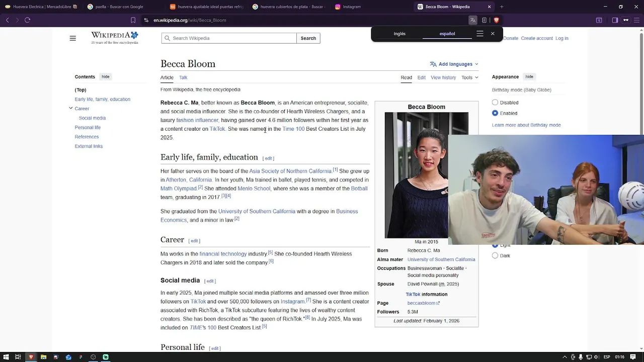The height and width of the screenshot is (362, 644).
Task: Hide the Contents sidebar
Action: pos(105,77)
